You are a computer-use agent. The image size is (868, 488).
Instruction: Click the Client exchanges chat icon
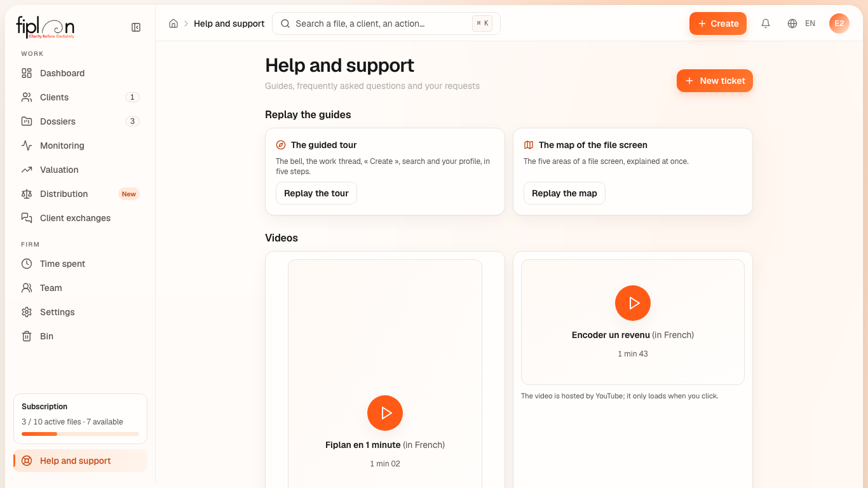27,218
